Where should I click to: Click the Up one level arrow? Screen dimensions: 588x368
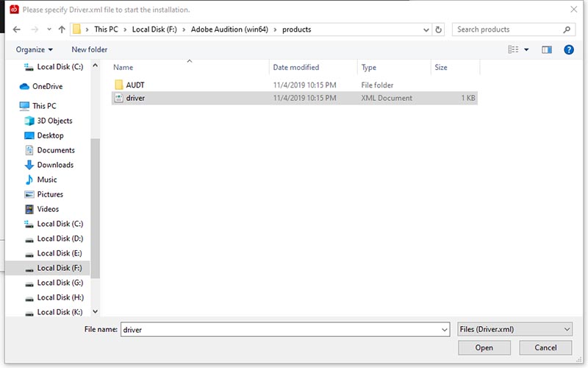61,29
